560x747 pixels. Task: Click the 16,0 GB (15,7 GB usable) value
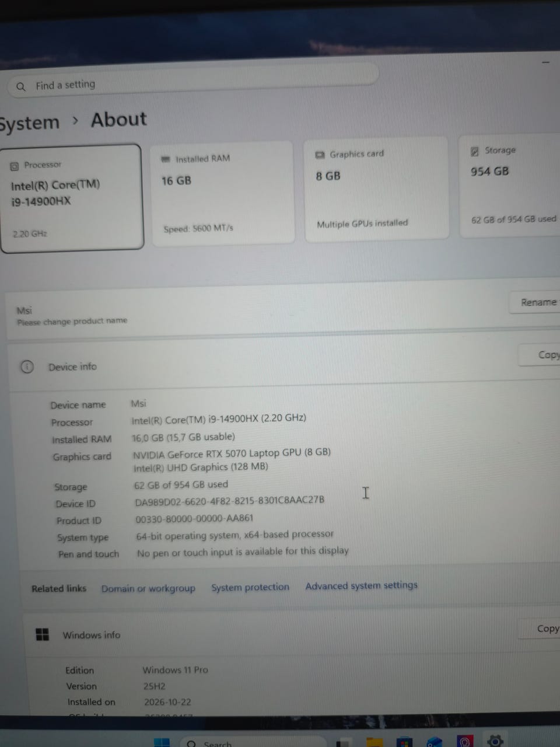pos(184,437)
